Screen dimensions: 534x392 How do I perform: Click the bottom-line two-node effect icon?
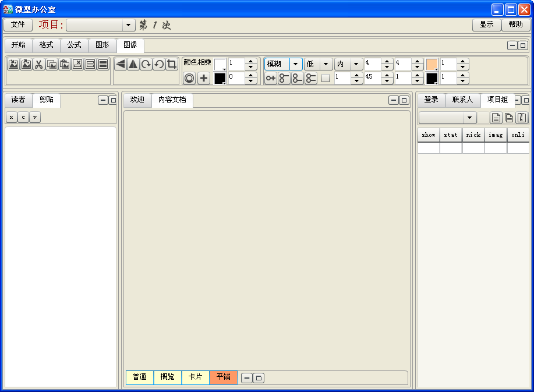coord(298,78)
